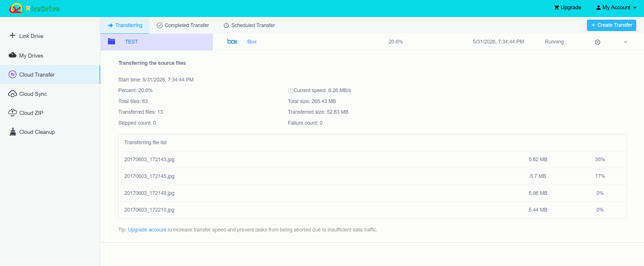Open the /Box destination link
Viewport: 644px width, 266px height.
251,42
